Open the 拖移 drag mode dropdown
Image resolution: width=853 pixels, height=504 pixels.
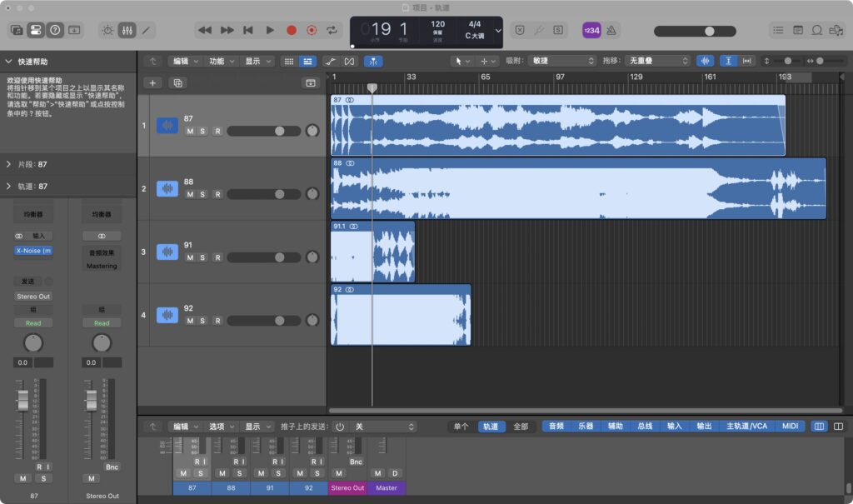pyautogui.click(x=659, y=61)
